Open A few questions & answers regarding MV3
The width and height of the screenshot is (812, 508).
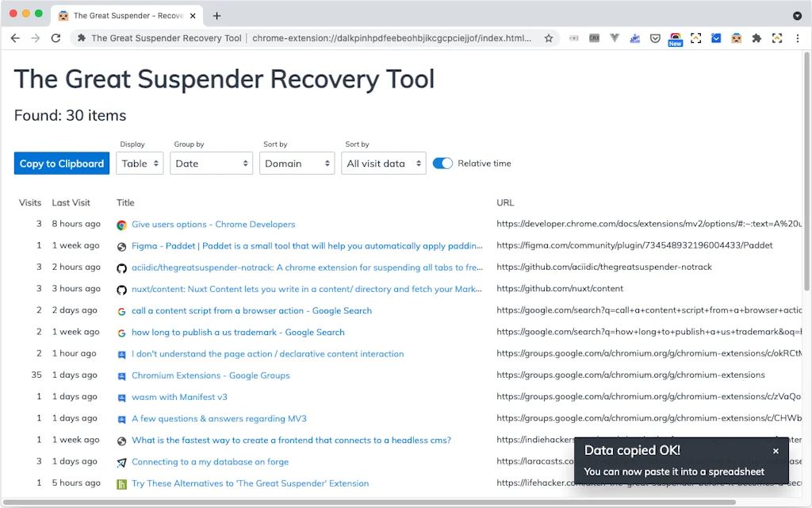coord(219,419)
